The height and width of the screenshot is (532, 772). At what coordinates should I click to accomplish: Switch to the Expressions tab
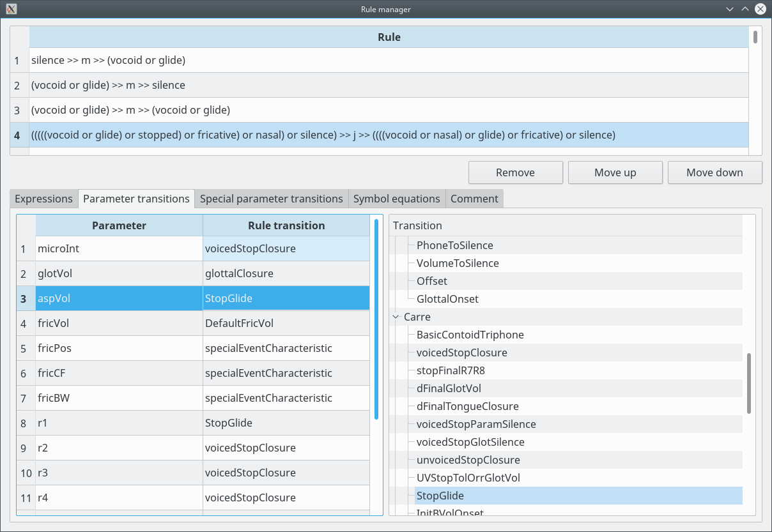(x=43, y=199)
